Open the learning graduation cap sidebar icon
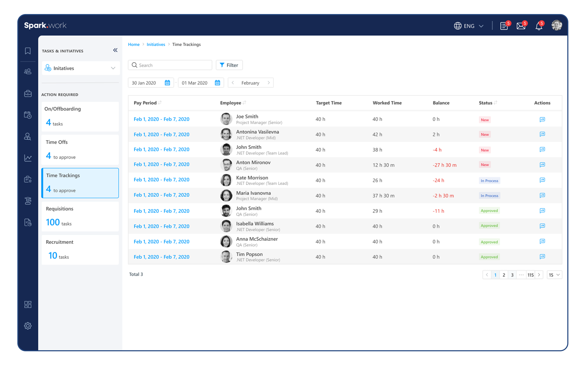This screenshot has height=385, width=588. pos(28,201)
